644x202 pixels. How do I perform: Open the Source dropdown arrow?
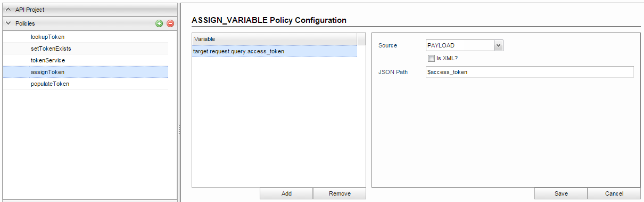499,46
